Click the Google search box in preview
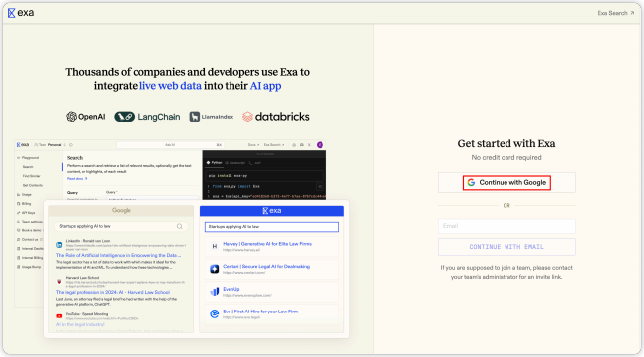 [x=121, y=226]
